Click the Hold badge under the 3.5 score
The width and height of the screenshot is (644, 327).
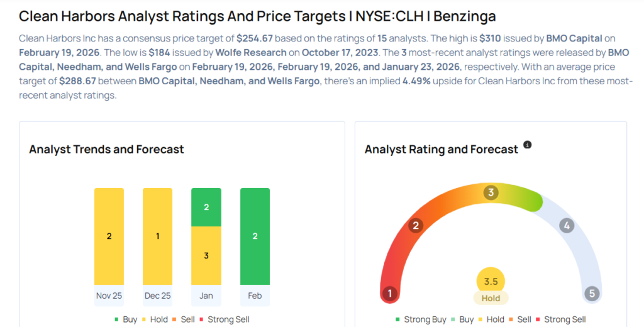click(491, 299)
